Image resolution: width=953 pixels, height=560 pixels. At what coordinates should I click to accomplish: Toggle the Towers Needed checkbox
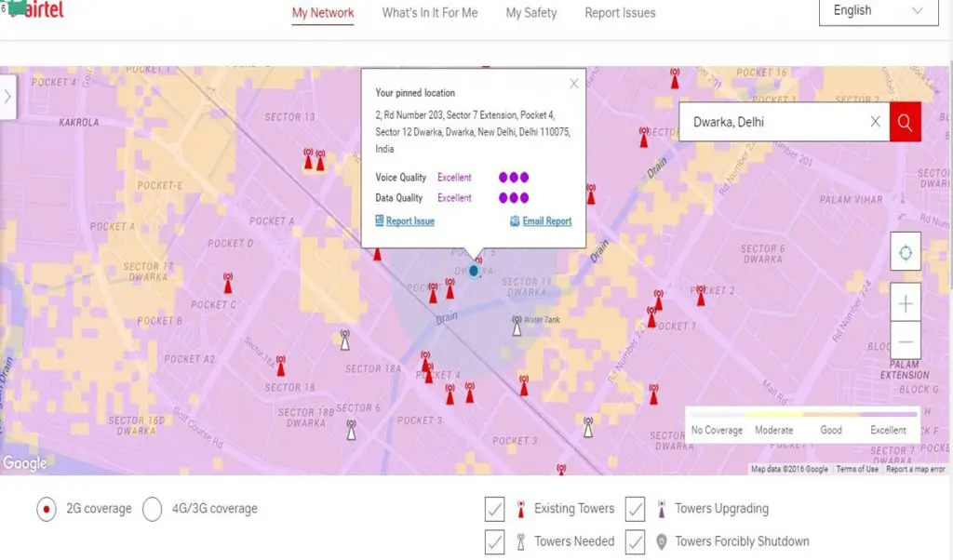495,541
